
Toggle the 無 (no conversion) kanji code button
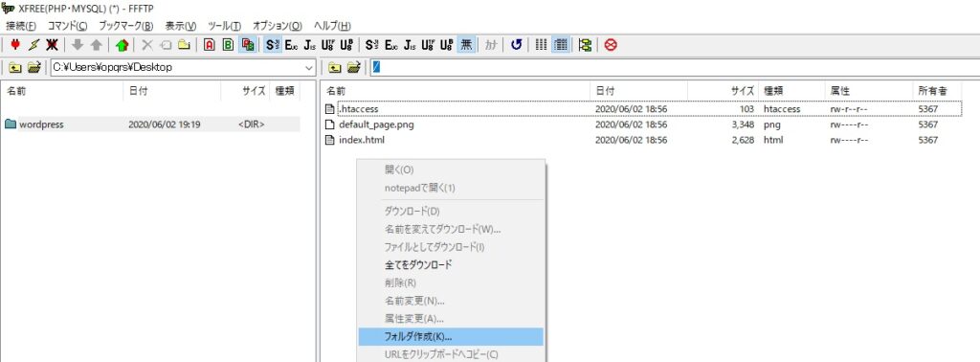tap(466, 45)
